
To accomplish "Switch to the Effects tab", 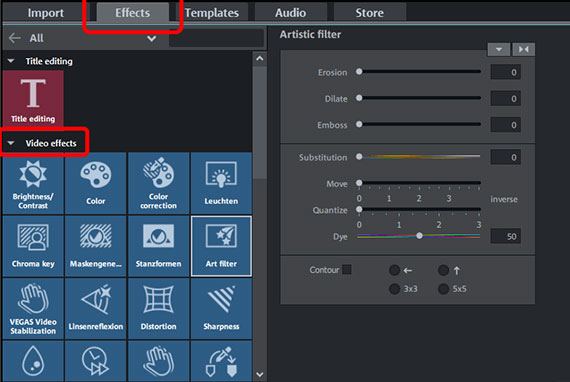I will tap(132, 13).
